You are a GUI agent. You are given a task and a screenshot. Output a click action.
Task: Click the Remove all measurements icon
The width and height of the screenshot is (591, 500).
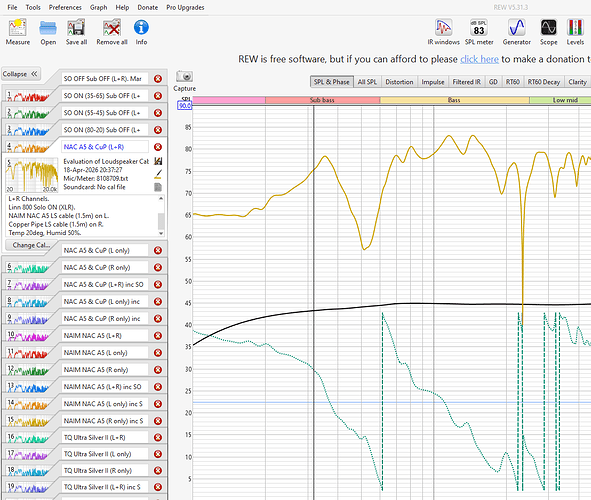(112, 32)
